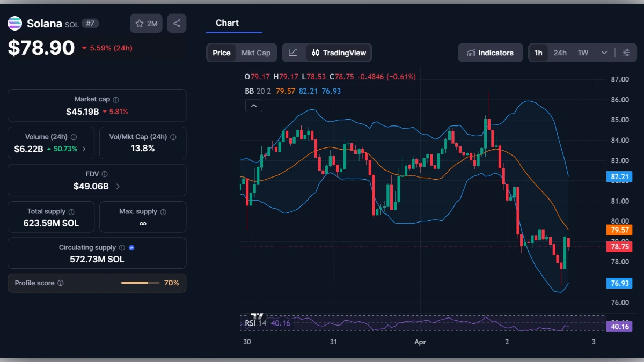Toggle to 24h timeframe
644x362 pixels.
pyautogui.click(x=560, y=53)
